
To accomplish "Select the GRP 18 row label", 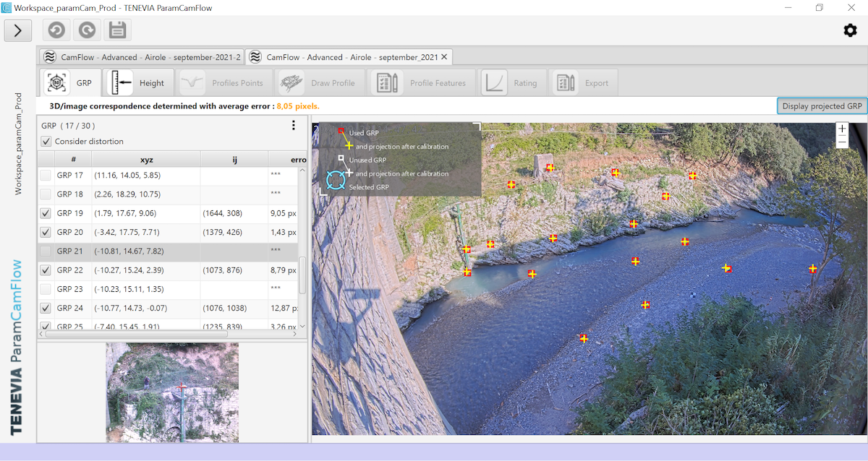I will click(70, 194).
